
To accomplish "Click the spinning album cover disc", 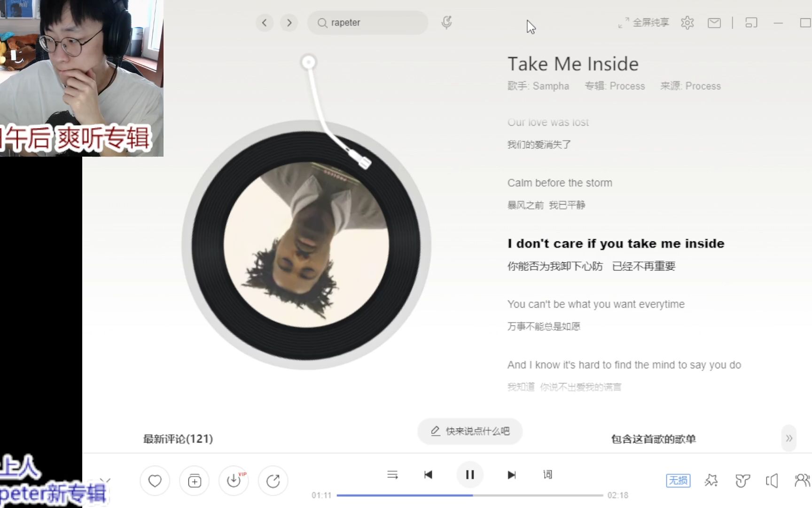I will click(306, 245).
